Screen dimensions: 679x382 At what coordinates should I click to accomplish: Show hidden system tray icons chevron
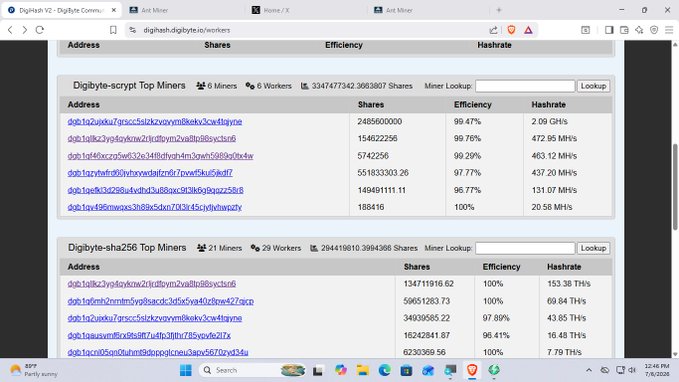(x=588, y=370)
